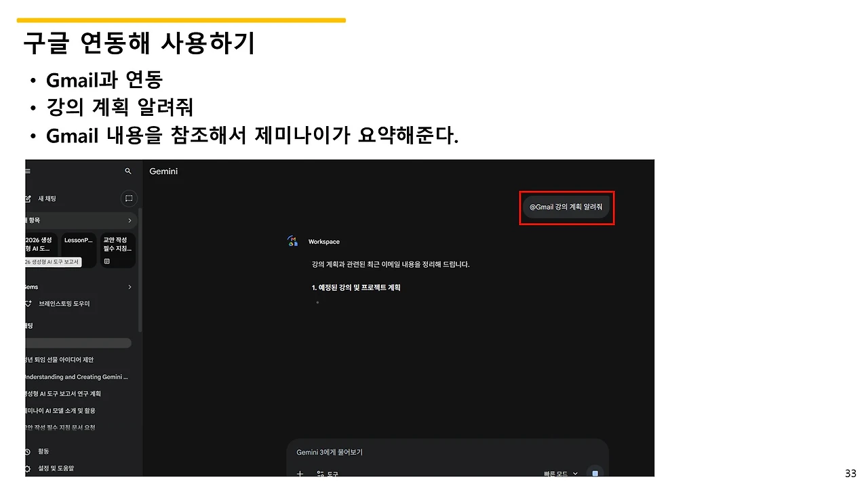Click the expand panel icon near 새 채팅
This screenshot has width=868, height=488.
click(x=128, y=199)
